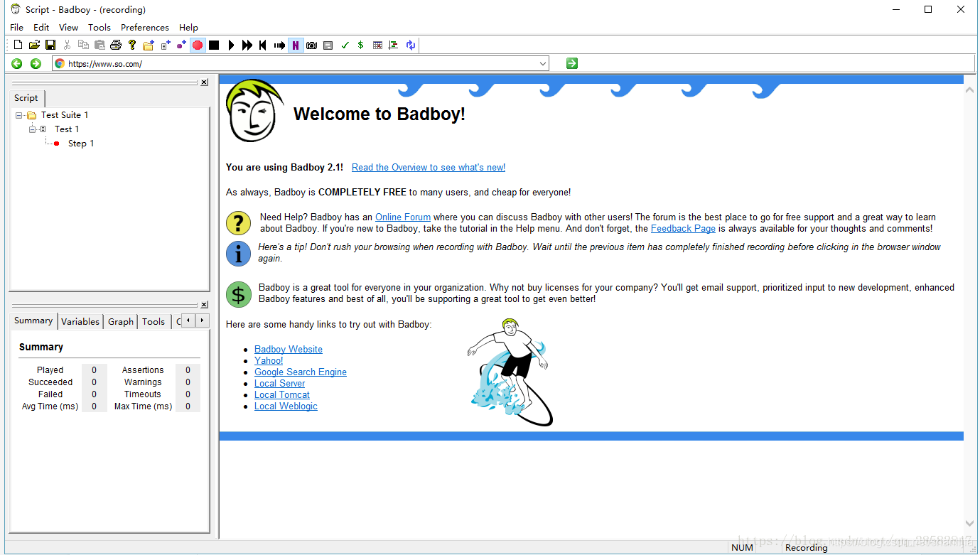
Task: Open the File menu
Action: (x=16, y=27)
